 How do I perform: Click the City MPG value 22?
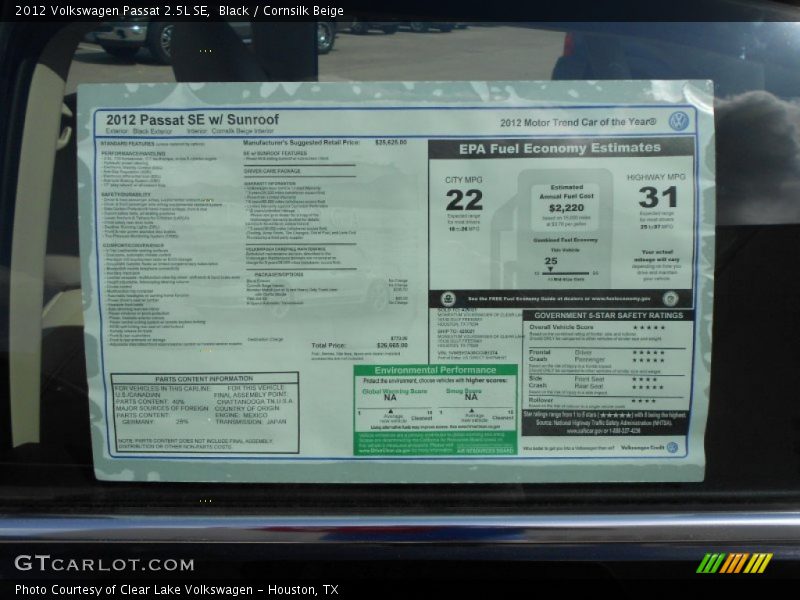point(464,200)
